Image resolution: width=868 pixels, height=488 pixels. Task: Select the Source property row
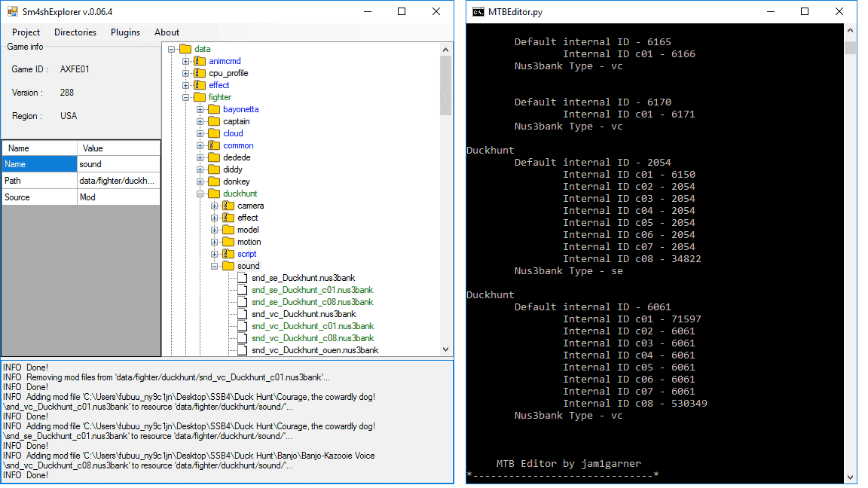pos(81,197)
